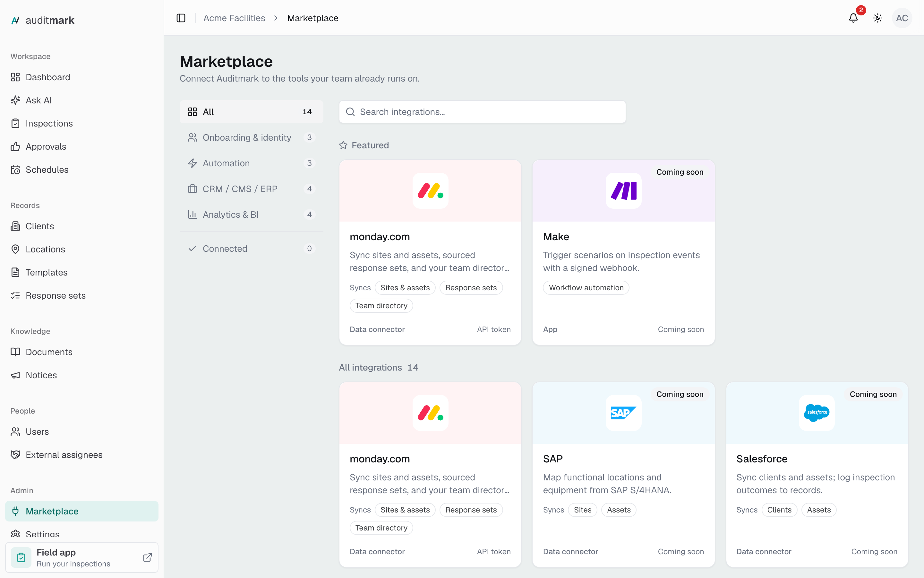
Task: Click Salesforce's Coming soon badge
Action: tap(873, 394)
